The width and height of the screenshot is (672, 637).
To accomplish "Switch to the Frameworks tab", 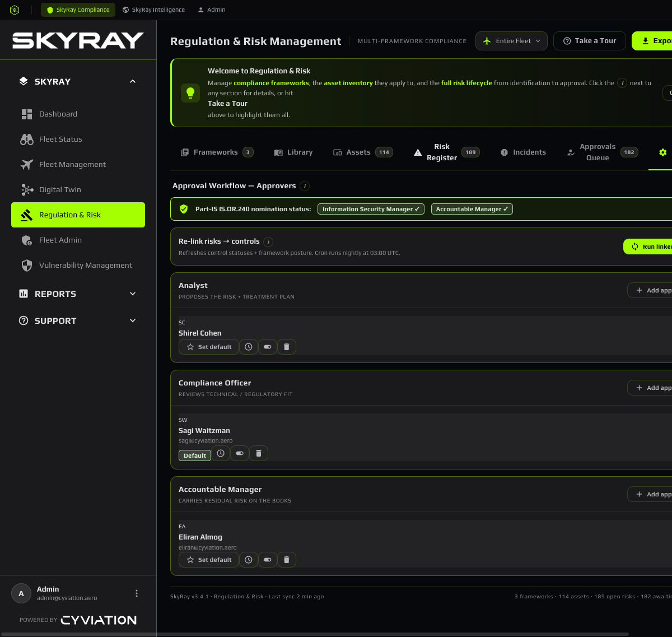I will 217,152.
